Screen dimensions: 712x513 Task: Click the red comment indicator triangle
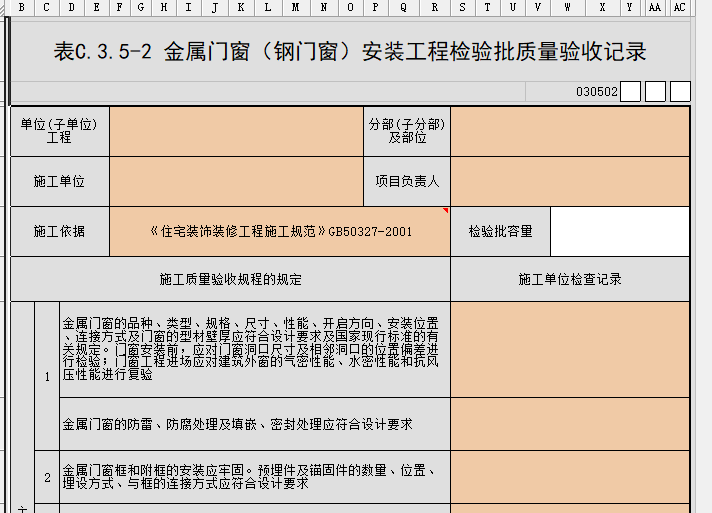click(445, 211)
